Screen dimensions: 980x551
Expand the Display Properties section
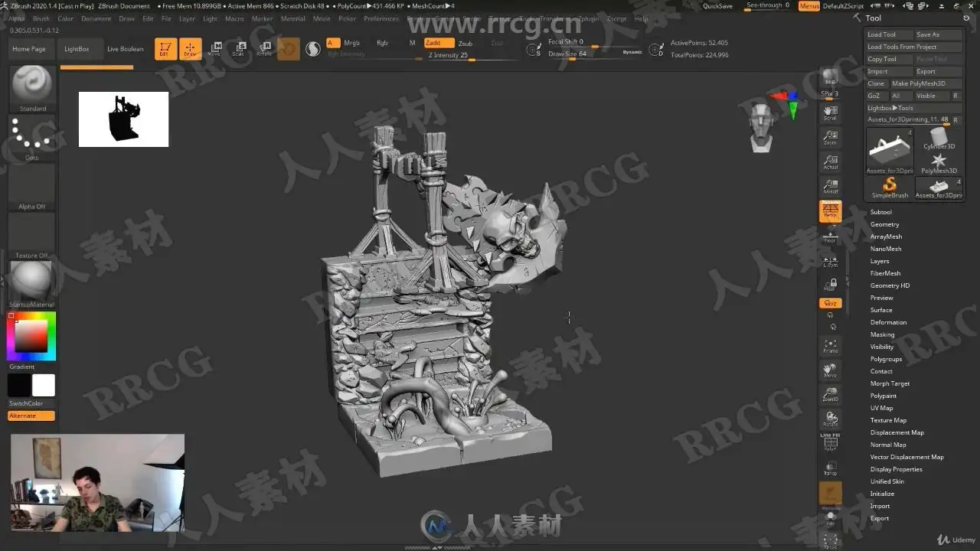point(896,469)
